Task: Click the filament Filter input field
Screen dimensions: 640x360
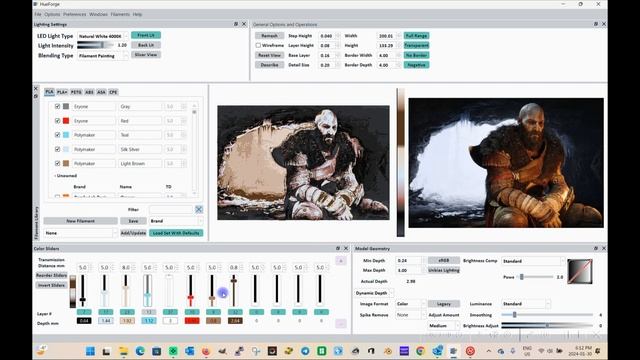Action: click(171, 209)
